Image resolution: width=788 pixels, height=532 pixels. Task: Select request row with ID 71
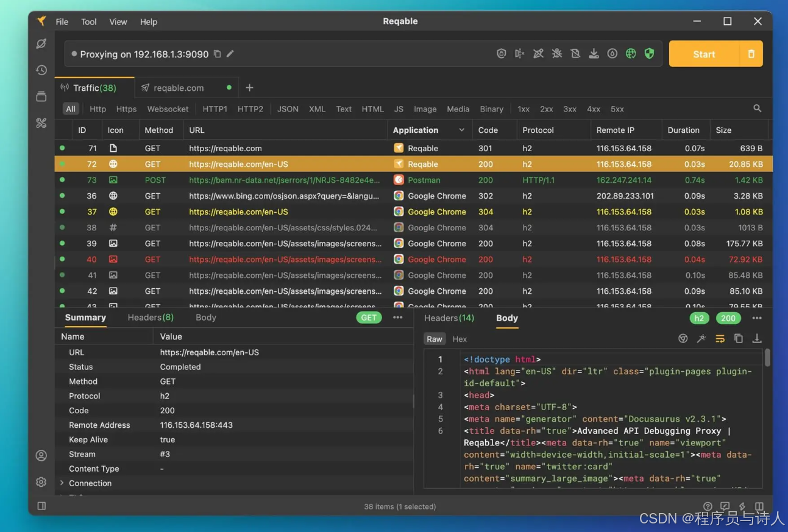[x=413, y=148]
